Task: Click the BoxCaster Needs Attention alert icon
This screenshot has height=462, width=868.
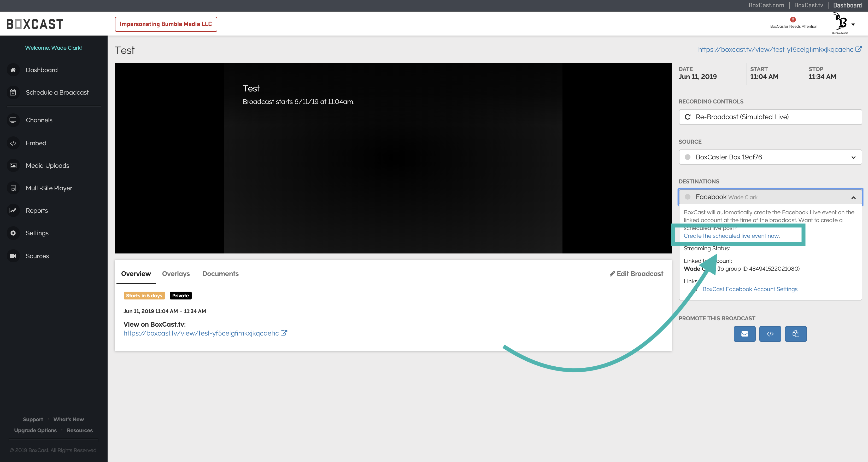Action: coord(793,20)
